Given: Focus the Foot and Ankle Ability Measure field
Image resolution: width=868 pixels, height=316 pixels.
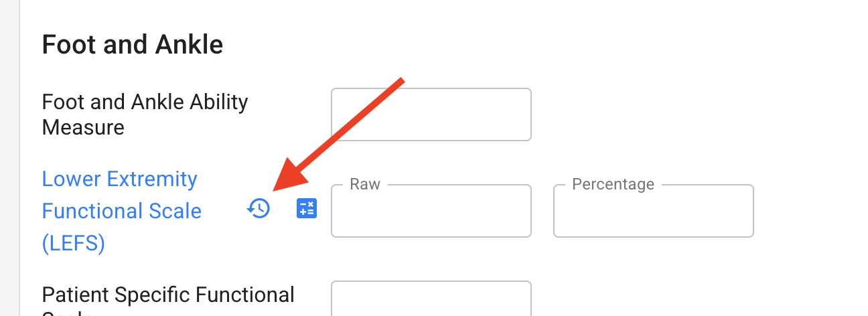Looking at the screenshot, I should click(431, 114).
